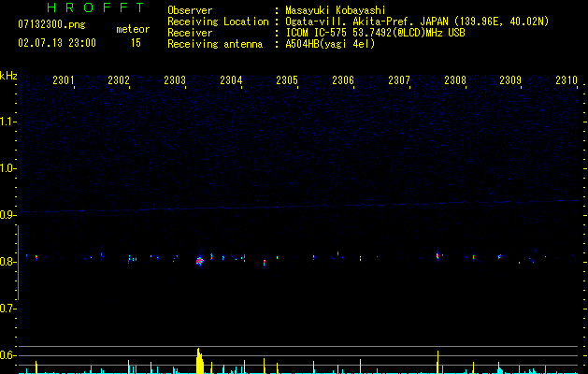Click the Receiver label

(190, 33)
